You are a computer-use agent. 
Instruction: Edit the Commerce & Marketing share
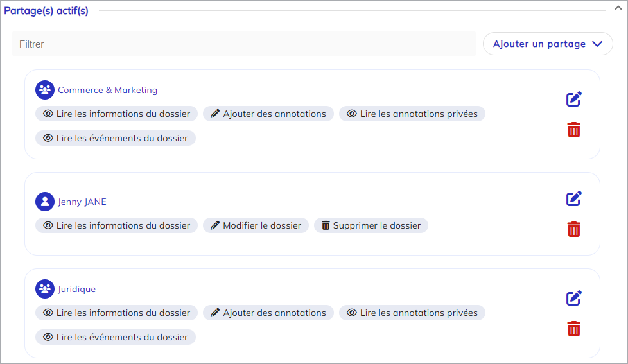573,100
